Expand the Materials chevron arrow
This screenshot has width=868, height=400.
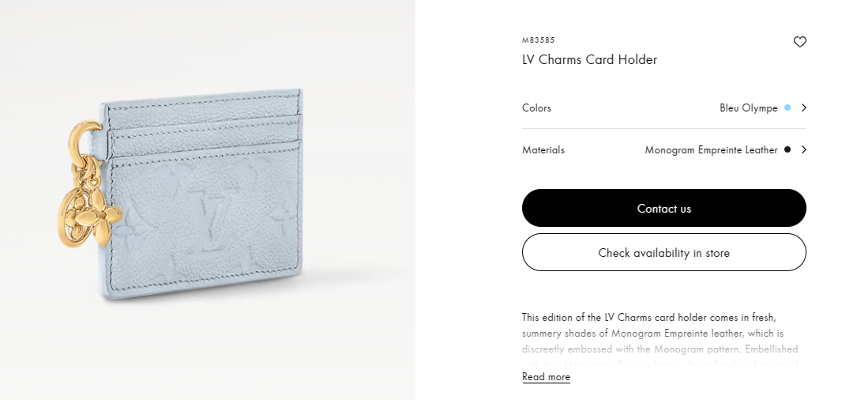pos(804,149)
